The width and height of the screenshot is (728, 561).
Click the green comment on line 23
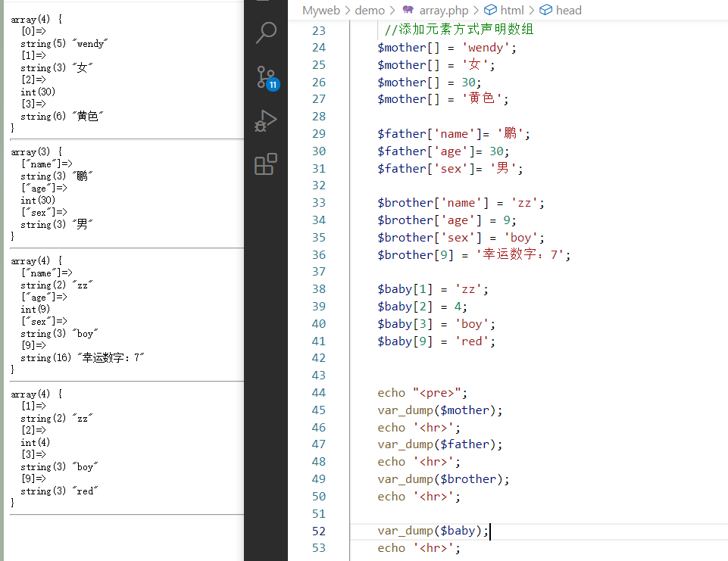point(459,30)
